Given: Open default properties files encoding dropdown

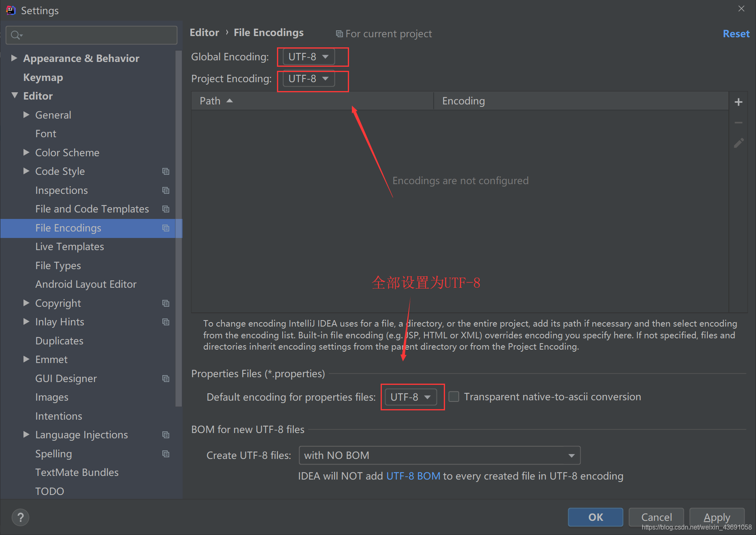Looking at the screenshot, I should coord(411,397).
